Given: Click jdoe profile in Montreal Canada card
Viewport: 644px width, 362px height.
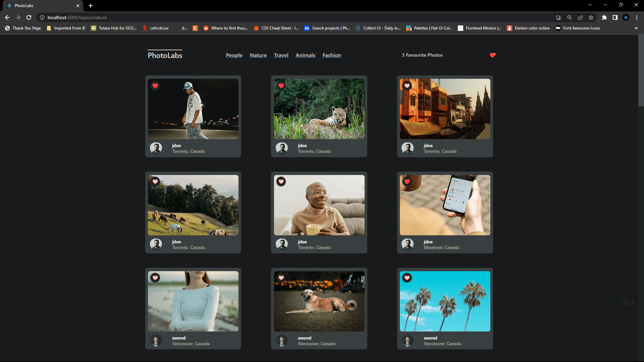Looking at the screenshot, I should point(408,244).
